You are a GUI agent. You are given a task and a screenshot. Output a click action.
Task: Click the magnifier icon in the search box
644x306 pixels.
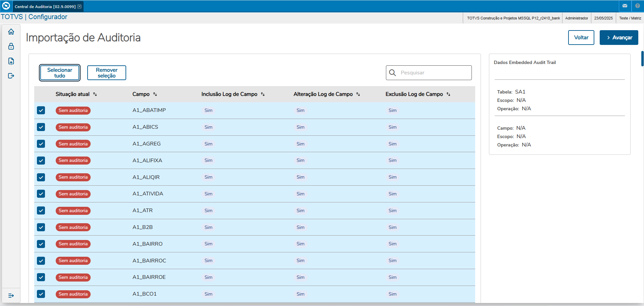point(393,72)
